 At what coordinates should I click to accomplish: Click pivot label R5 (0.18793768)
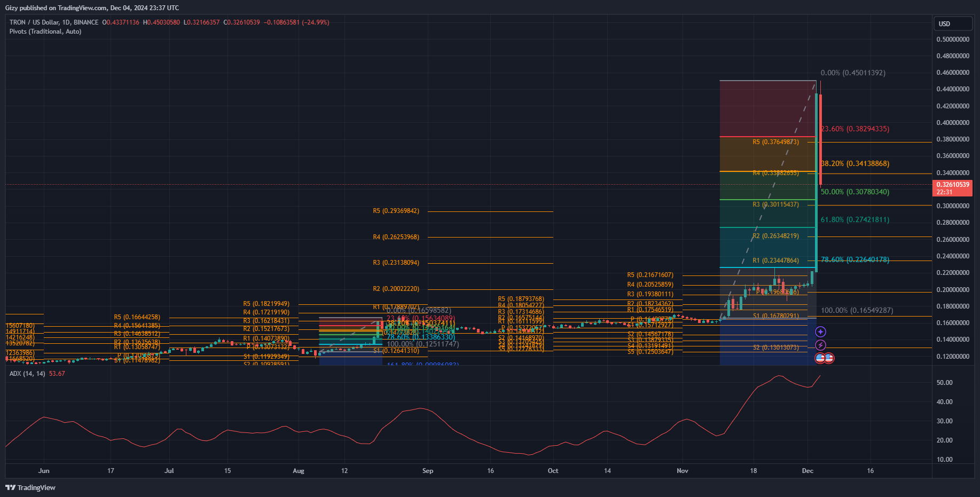pos(521,299)
